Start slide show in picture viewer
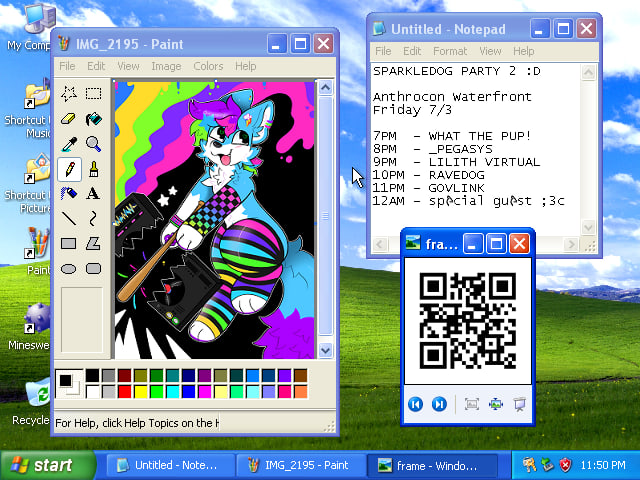Viewport: 640px width, 480px height. point(520,404)
